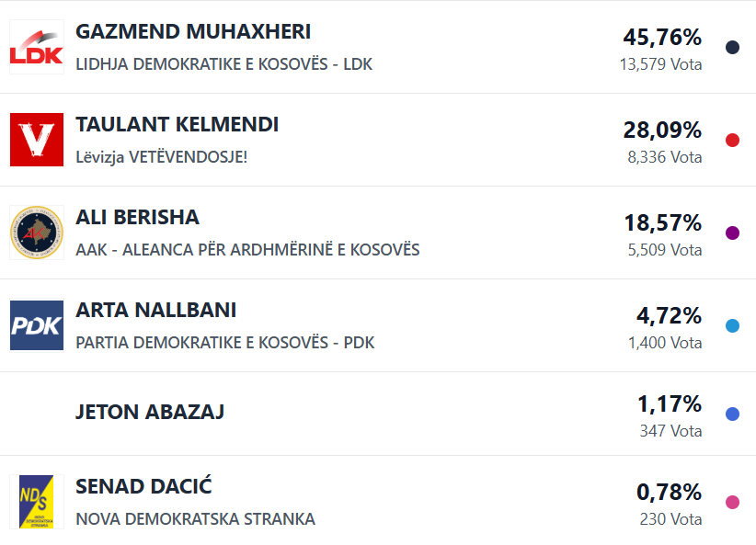Viewport: 756px width, 545px height.
Task: Open candidate Gazmend Muhaxheri's name
Action: [x=193, y=32]
